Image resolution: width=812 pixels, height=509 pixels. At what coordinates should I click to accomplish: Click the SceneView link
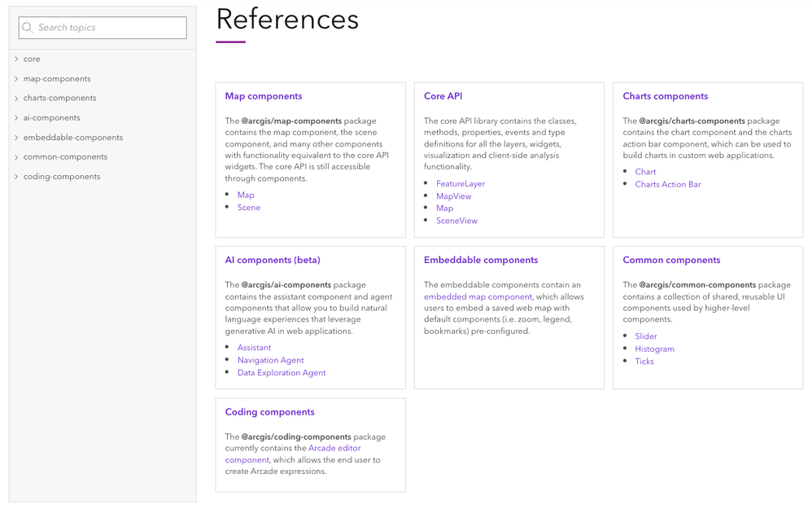point(456,220)
